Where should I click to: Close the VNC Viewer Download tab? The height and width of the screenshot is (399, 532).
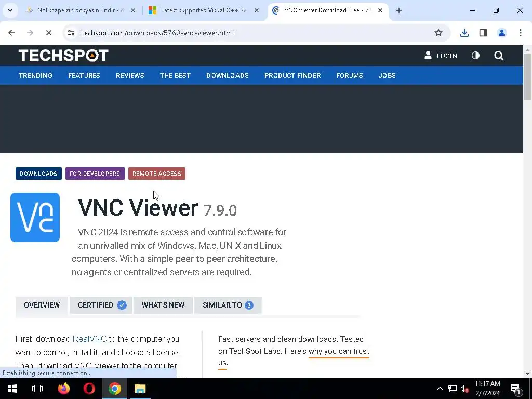pyautogui.click(x=380, y=10)
